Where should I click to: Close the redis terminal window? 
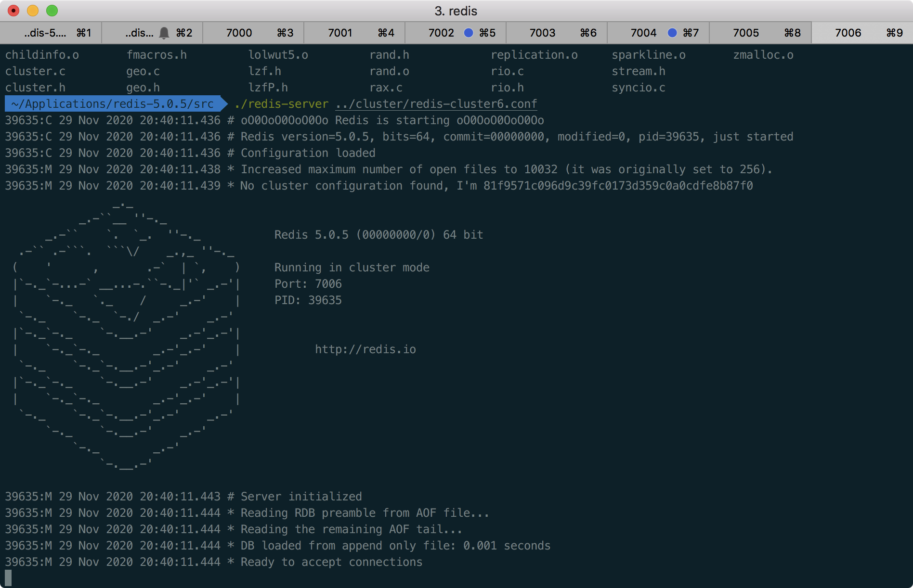coord(13,11)
